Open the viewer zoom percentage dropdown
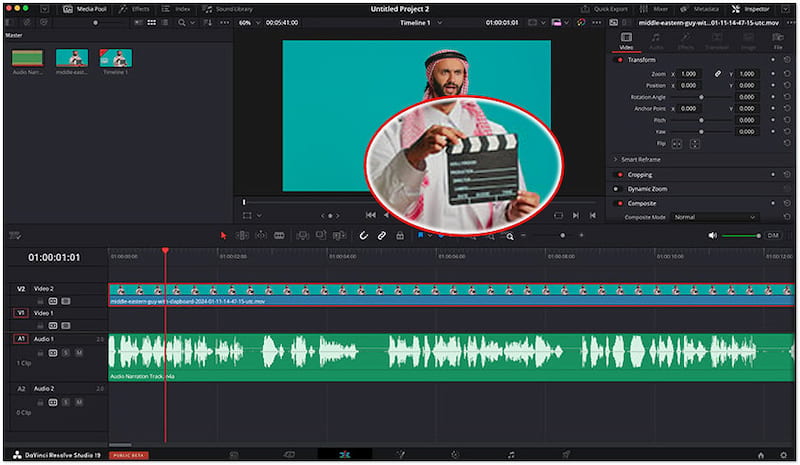The height and width of the screenshot is (465, 800). click(247, 22)
